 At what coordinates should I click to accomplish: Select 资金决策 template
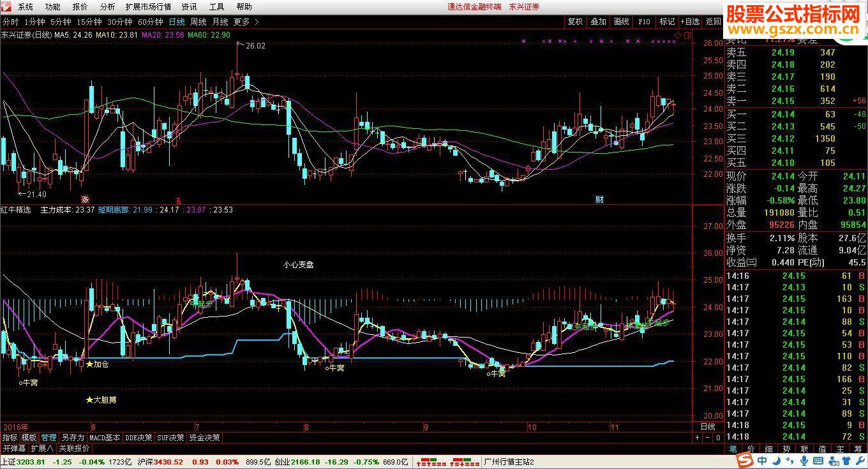[x=205, y=438]
